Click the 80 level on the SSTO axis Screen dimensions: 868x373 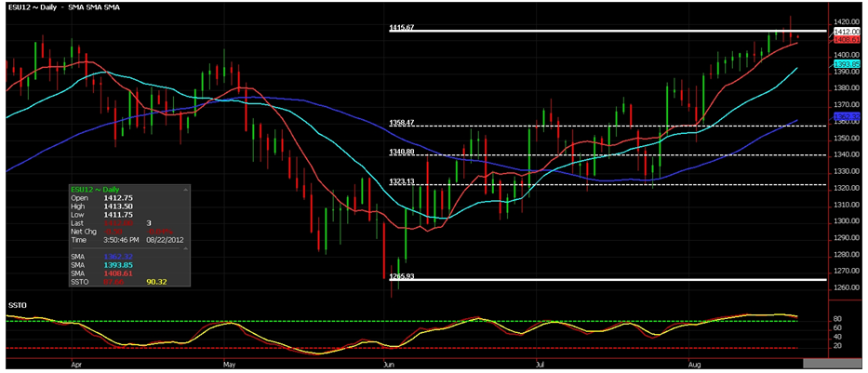pos(837,319)
